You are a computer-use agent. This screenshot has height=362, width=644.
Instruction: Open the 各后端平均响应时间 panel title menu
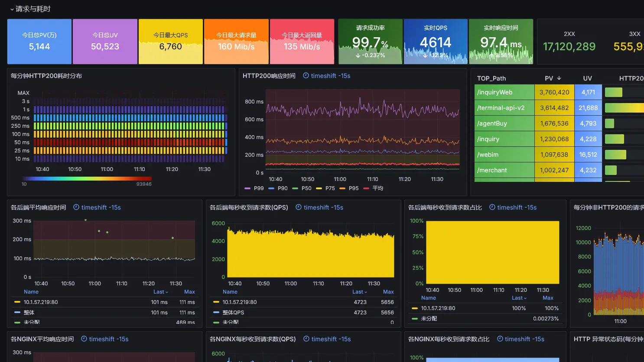(x=39, y=207)
